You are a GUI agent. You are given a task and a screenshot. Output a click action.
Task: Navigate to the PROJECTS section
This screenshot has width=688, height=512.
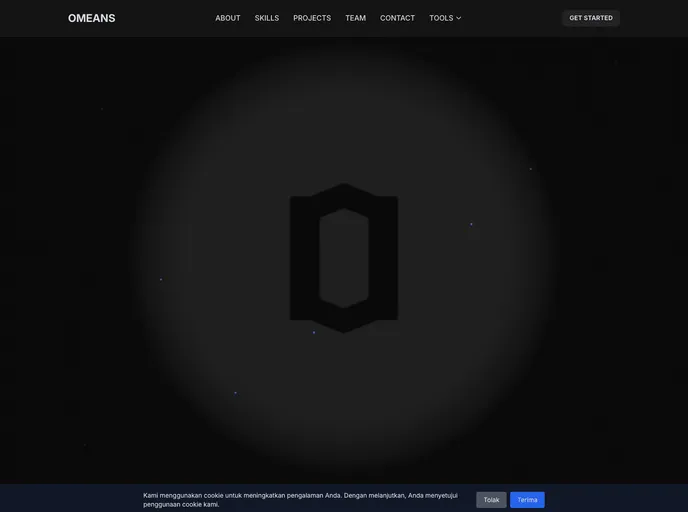pyautogui.click(x=312, y=18)
